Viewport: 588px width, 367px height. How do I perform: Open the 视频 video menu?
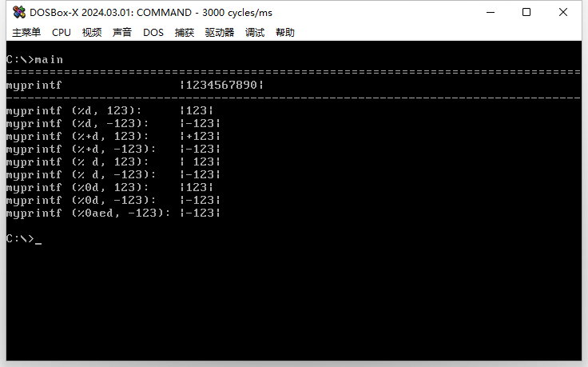coord(92,33)
